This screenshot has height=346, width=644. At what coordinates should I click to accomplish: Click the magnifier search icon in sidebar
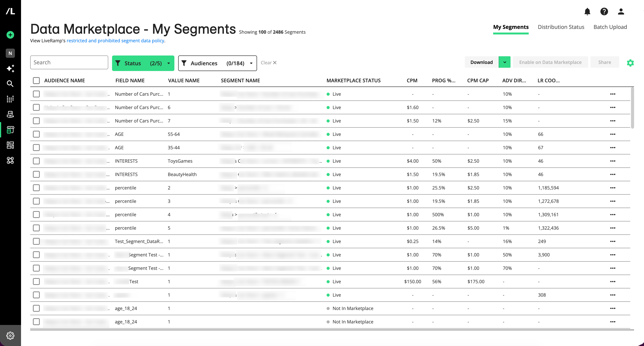[x=10, y=84]
